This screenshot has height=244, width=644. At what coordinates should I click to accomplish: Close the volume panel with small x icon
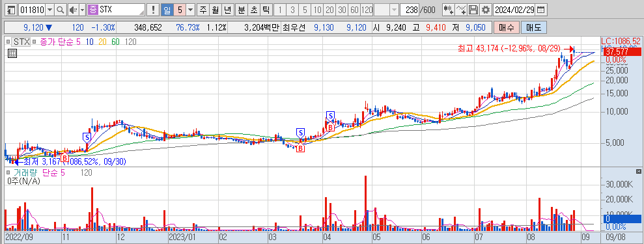(x=638, y=171)
